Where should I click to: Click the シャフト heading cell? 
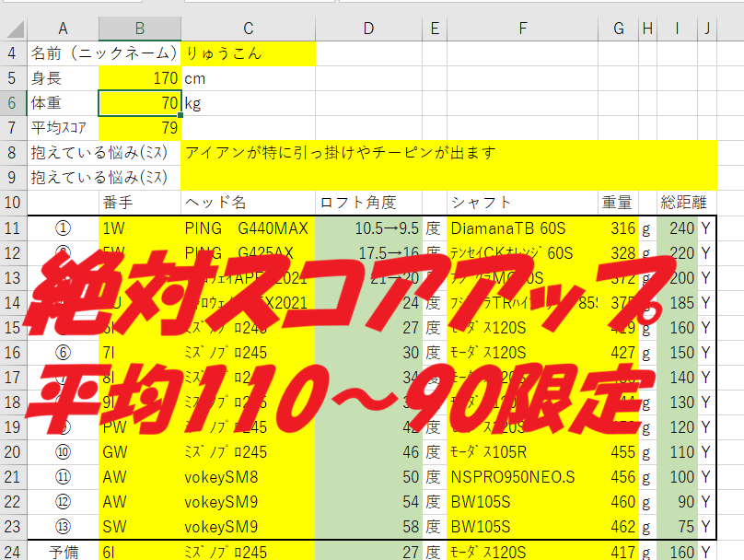522,203
